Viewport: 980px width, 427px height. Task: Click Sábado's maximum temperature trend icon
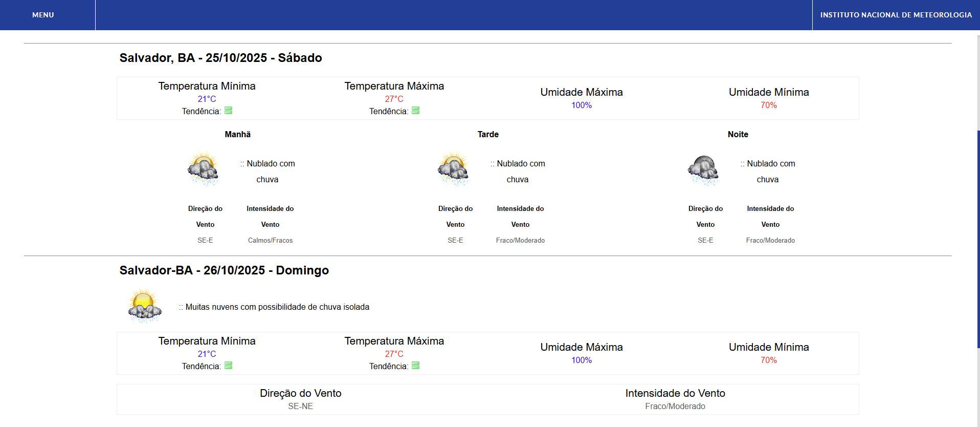click(416, 111)
